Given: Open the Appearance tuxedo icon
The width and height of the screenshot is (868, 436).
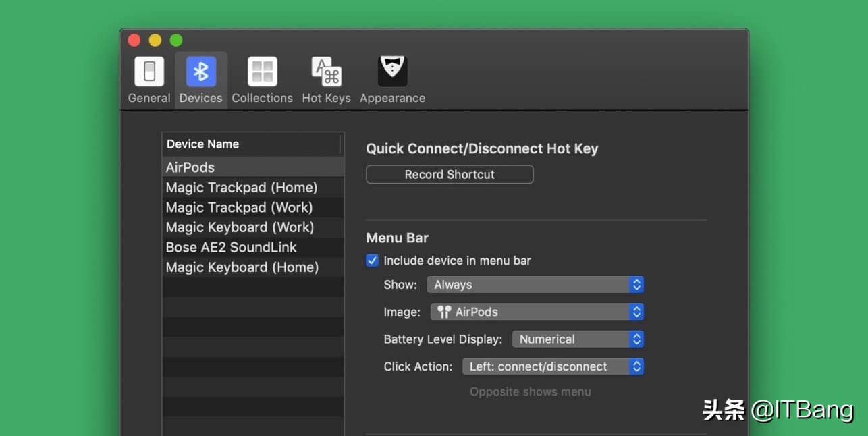Looking at the screenshot, I should pyautogui.click(x=392, y=72).
